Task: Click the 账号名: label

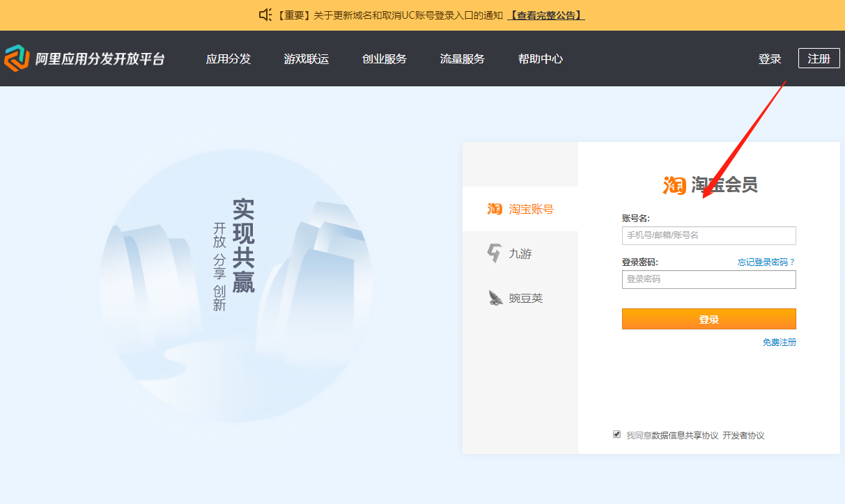Action: pos(636,219)
